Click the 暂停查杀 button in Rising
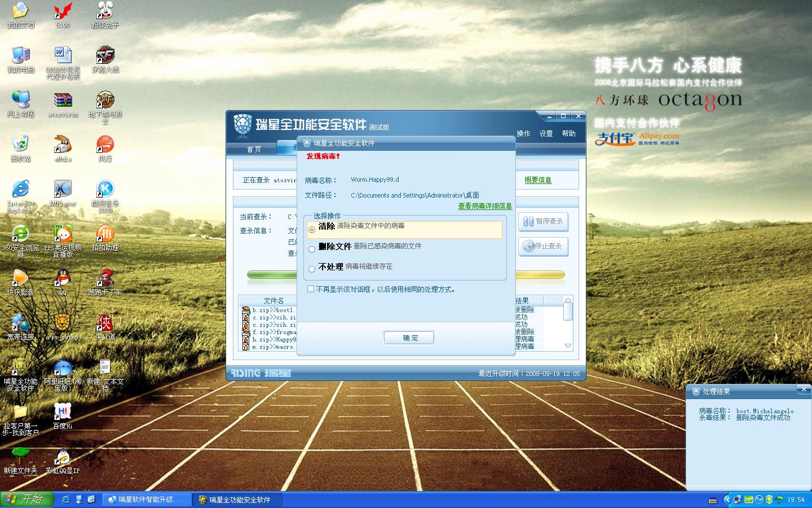Image resolution: width=812 pixels, height=508 pixels. click(543, 221)
